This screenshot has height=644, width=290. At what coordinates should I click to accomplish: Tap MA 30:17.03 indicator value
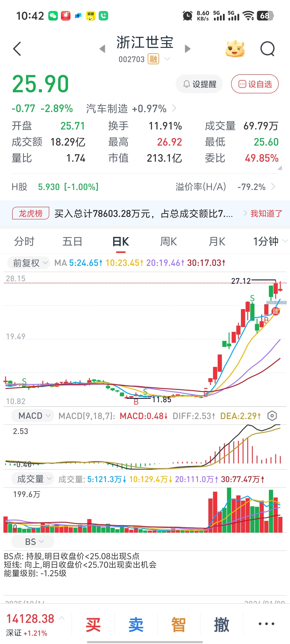point(206,263)
